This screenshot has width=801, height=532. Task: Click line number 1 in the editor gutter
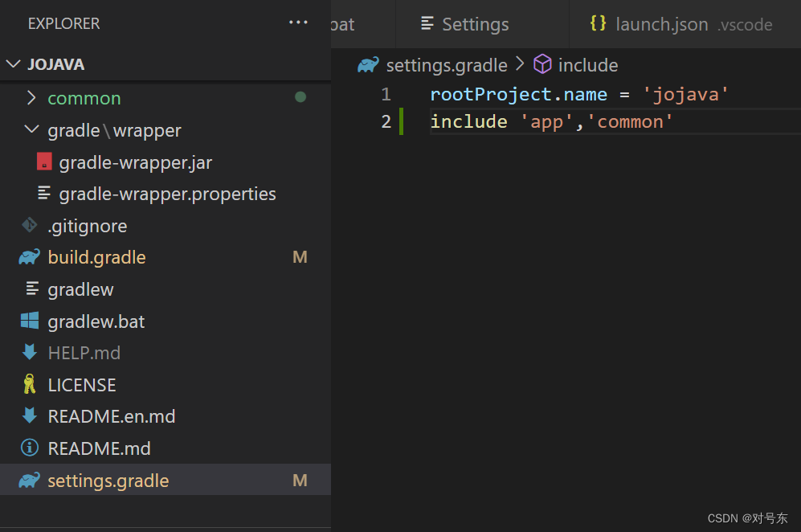[386, 95]
